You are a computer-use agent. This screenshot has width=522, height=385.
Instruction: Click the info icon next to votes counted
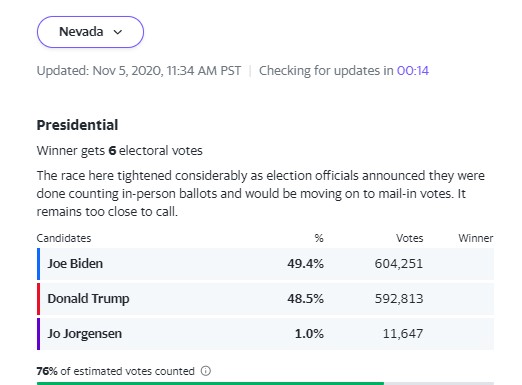coord(206,371)
